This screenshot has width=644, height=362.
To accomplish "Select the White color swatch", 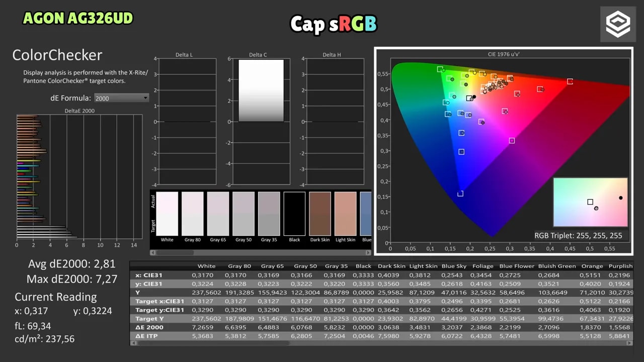I will pyautogui.click(x=167, y=214).
